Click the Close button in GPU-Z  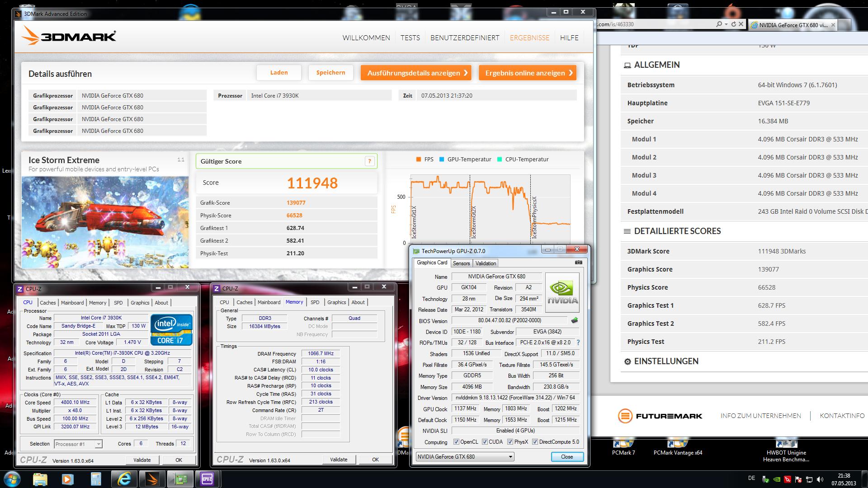567,457
